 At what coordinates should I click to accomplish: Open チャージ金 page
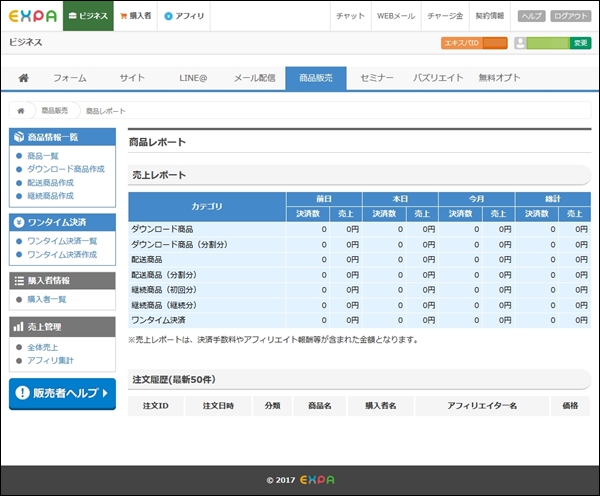coord(445,16)
